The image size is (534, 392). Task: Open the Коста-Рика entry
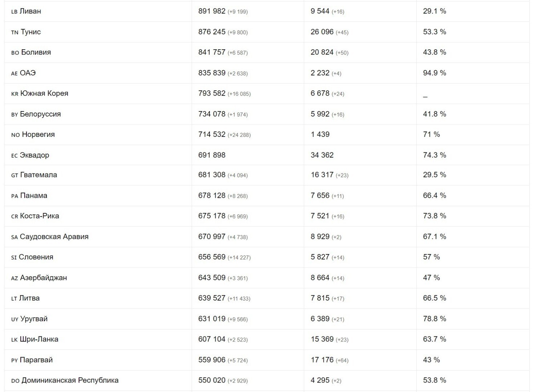tap(40, 216)
